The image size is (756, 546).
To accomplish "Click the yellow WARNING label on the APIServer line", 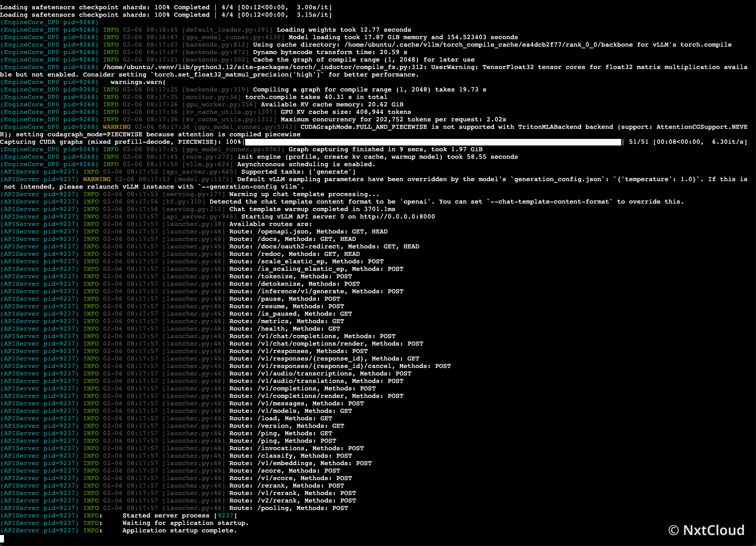I will point(97,179).
